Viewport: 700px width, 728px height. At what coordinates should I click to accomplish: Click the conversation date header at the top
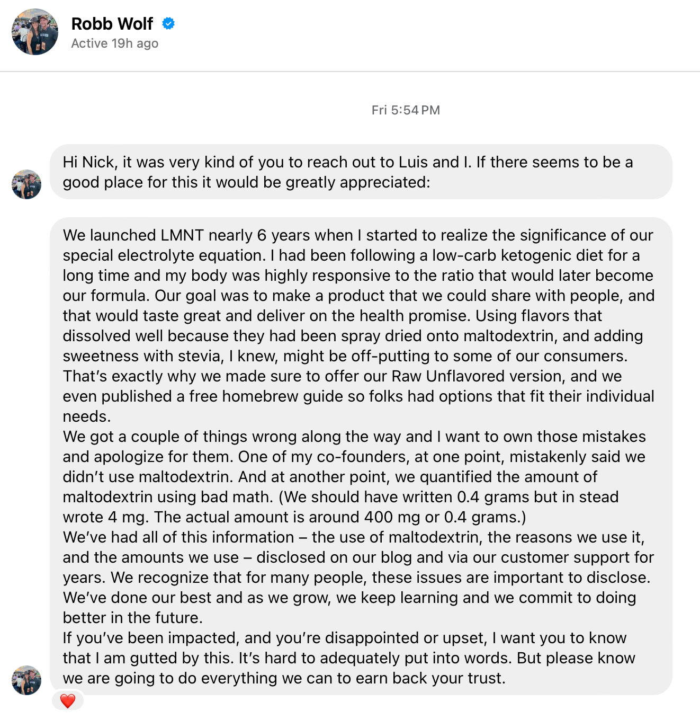[405, 110]
